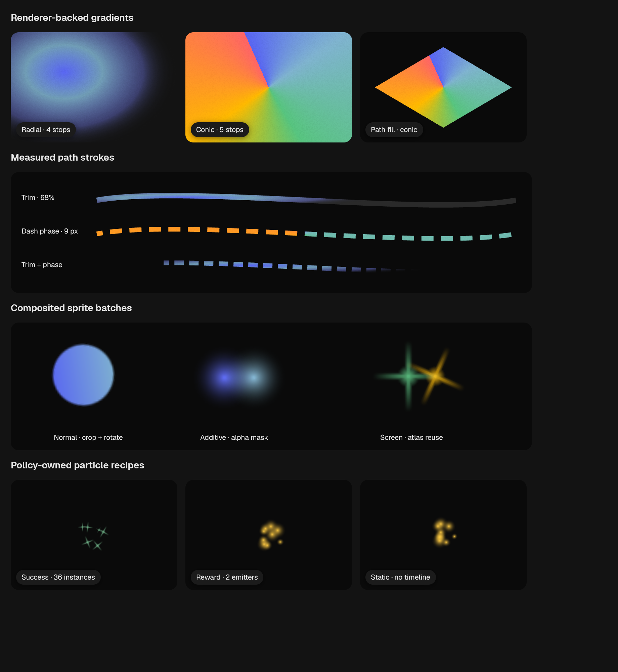Screen dimensions: 618x672
Task: Click 'Additive · alpha mask' caption
Action: [234, 437]
